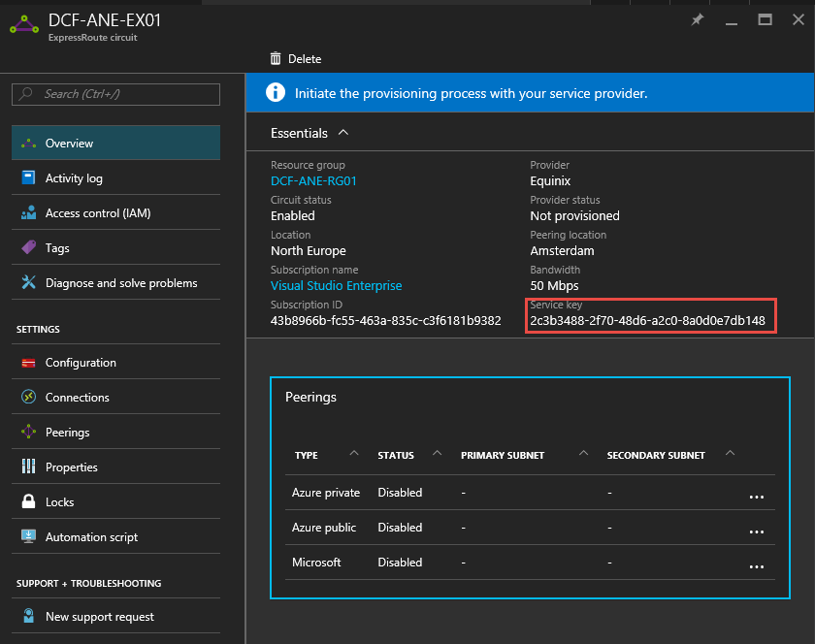Viewport: 815px width, 644px height.
Task: Open the Configuration settings page
Action: (x=81, y=363)
